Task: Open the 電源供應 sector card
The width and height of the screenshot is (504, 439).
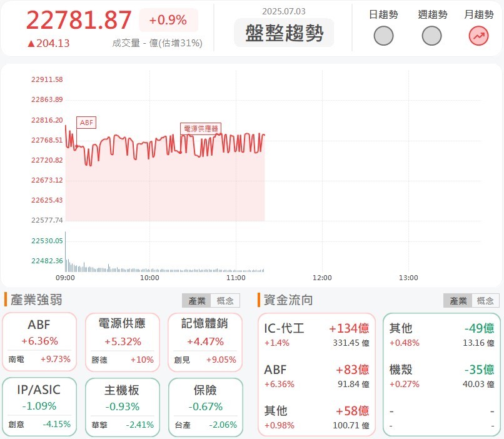Action: click(122, 341)
